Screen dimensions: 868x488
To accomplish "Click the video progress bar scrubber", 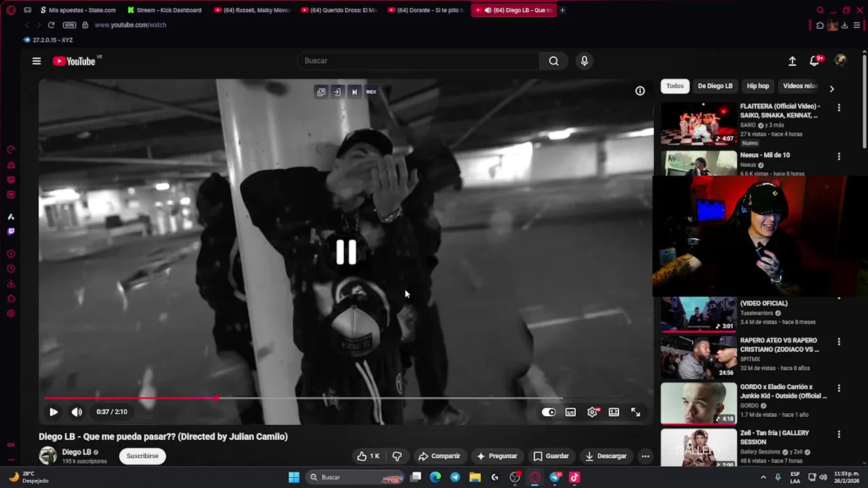I will (x=216, y=399).
